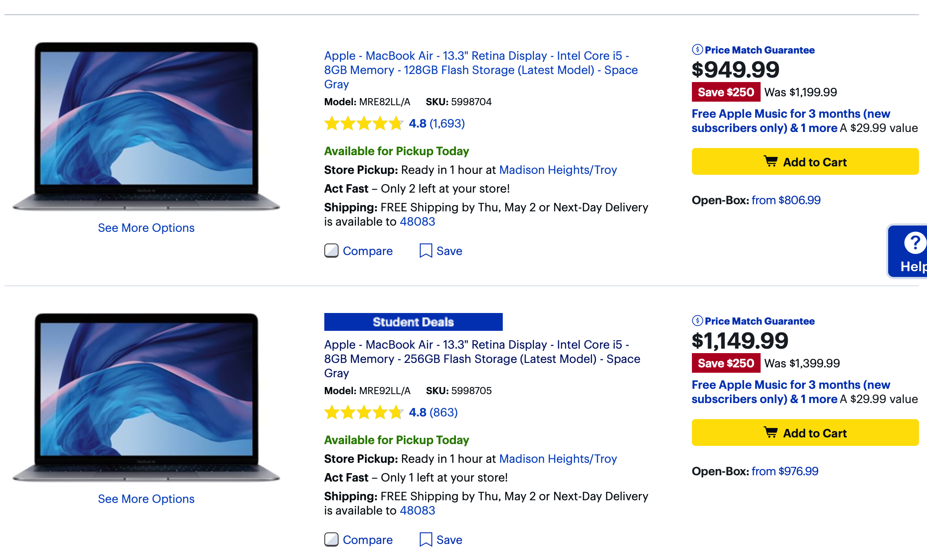The height and width of the screenshot is (560, 927).
Task: Click the star rating of the 128GB MacBook Air
Action: click(x=363, y=124)
